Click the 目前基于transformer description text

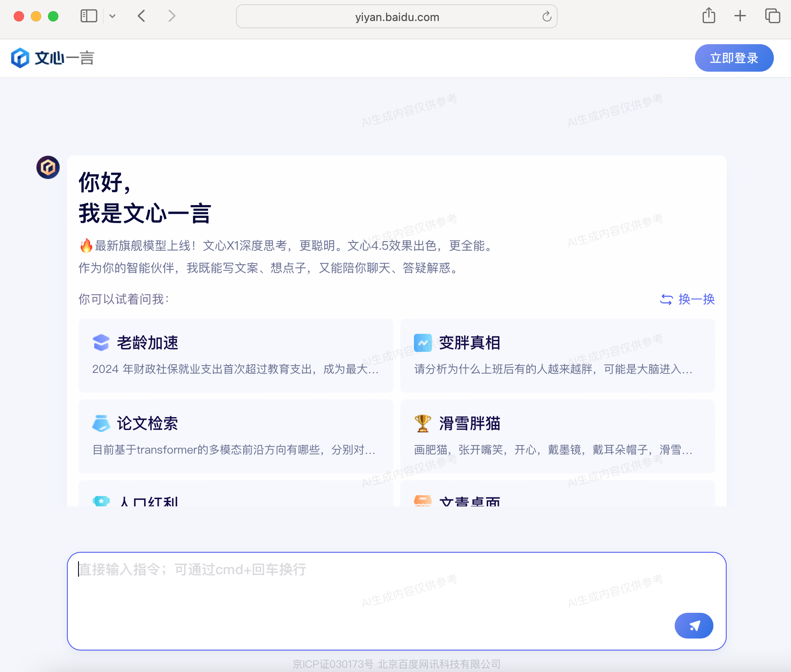tap(234, 450)
